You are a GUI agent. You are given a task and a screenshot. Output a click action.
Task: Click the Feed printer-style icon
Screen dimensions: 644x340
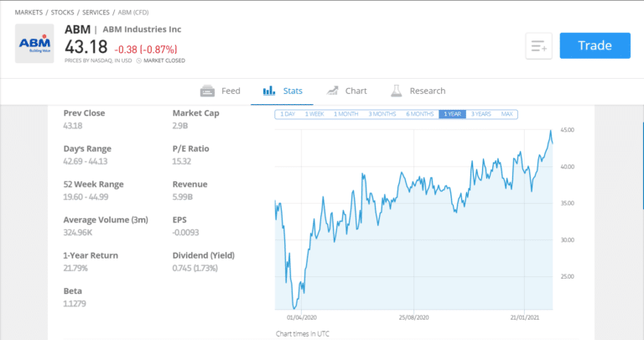coord(207,91)
